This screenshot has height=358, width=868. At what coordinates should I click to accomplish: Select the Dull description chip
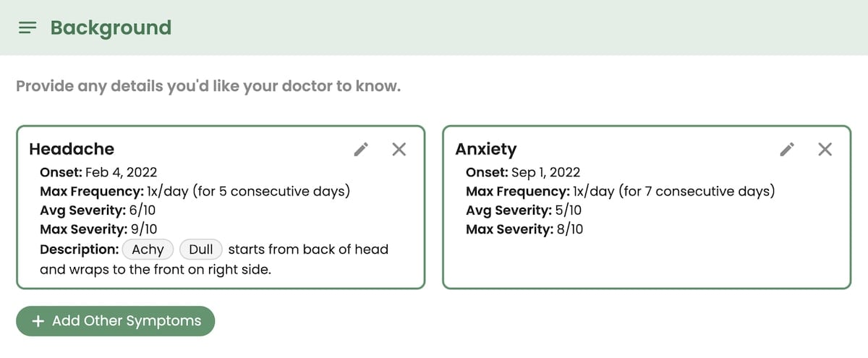click(200, 250)
